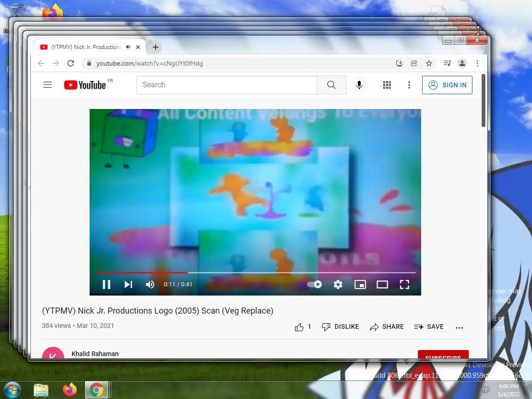
Task: Go forward in Chrome
Action: pos(55,63)
